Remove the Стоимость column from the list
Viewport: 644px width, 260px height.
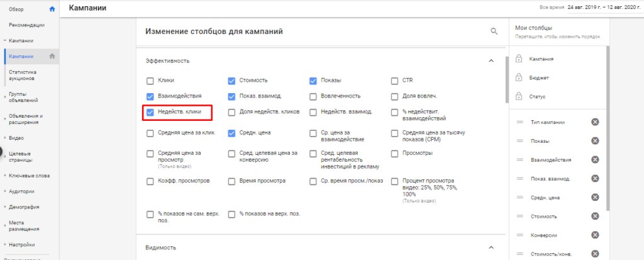pyautogui.click(x=595, y=217)
